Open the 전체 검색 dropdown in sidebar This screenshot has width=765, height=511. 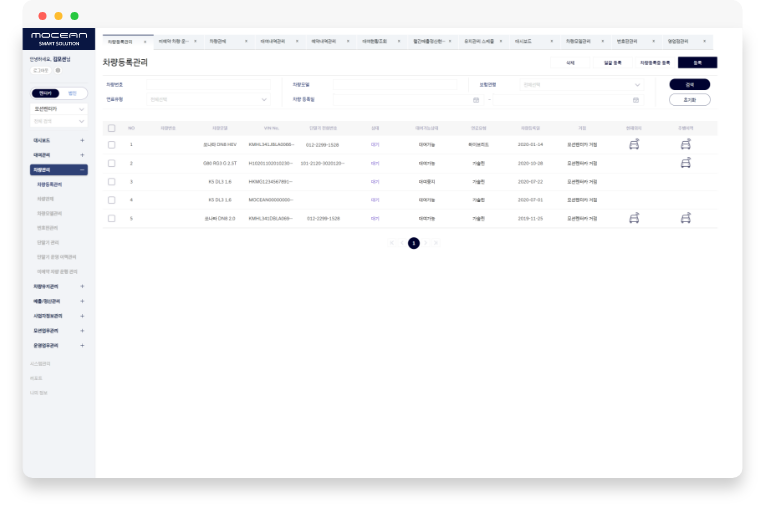[59, 121]
